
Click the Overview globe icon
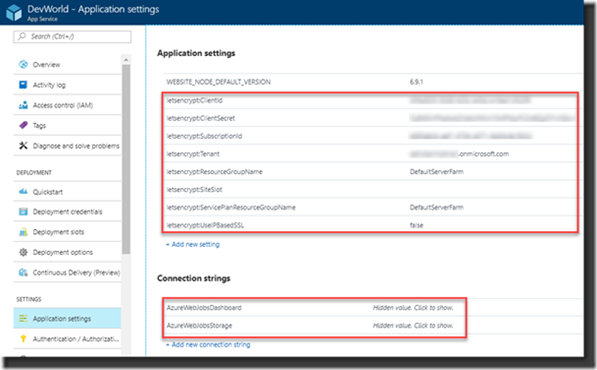pyautogui.click(x=23, y=64)
